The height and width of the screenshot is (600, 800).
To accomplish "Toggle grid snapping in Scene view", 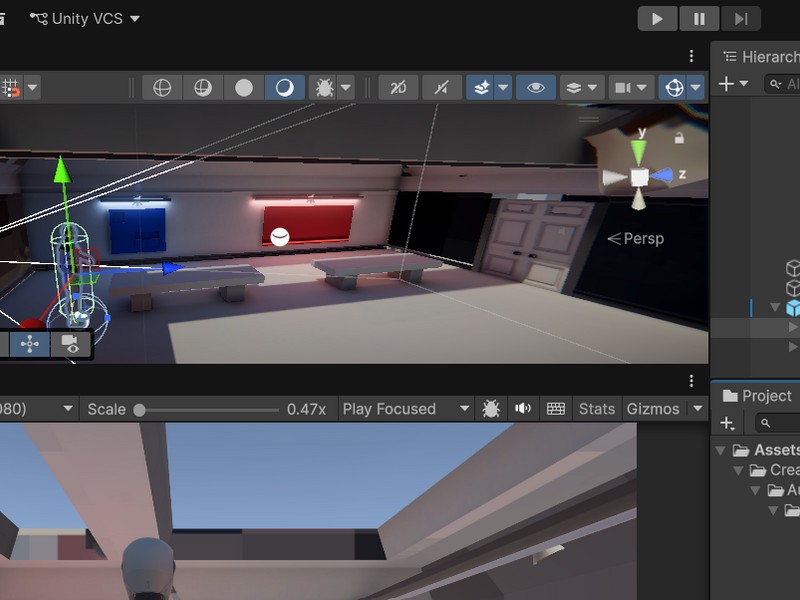I will (11, 88).
